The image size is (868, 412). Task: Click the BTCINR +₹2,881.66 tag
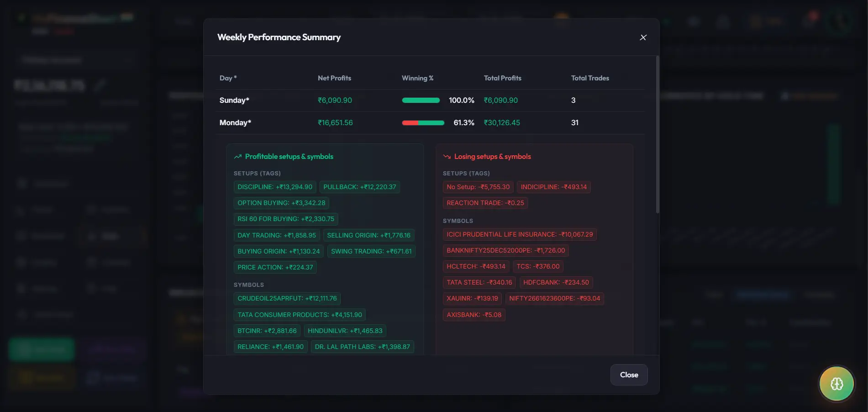click(x=267, y=331)
